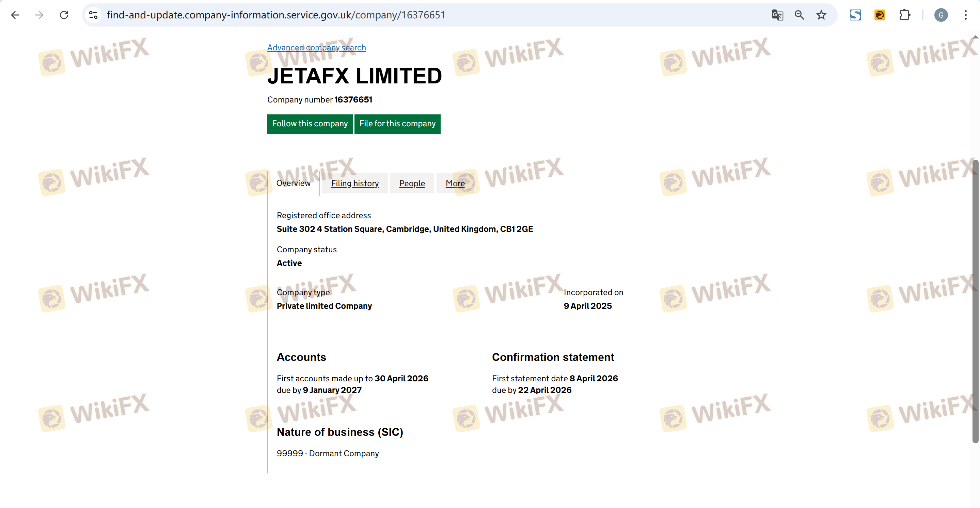This screenshot has height=508, width=980.
Task: Click the Follow this company button
Action: (x=310, y=124)
